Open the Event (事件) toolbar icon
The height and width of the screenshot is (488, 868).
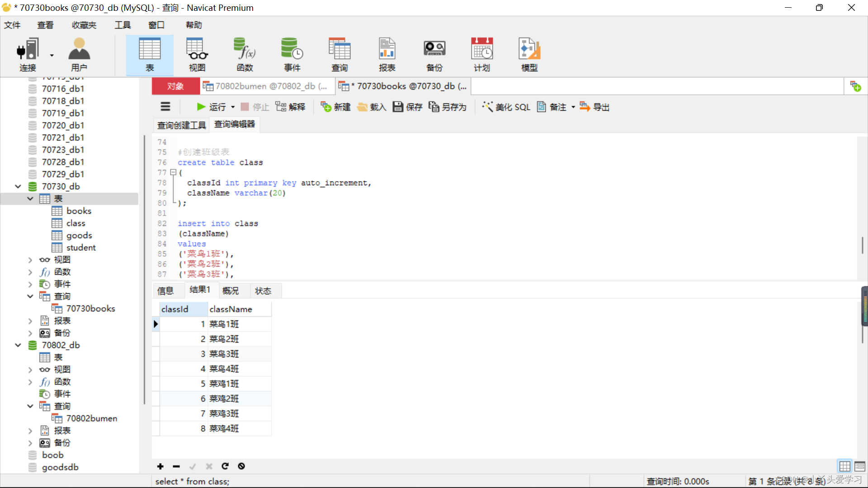pos(292,55)
